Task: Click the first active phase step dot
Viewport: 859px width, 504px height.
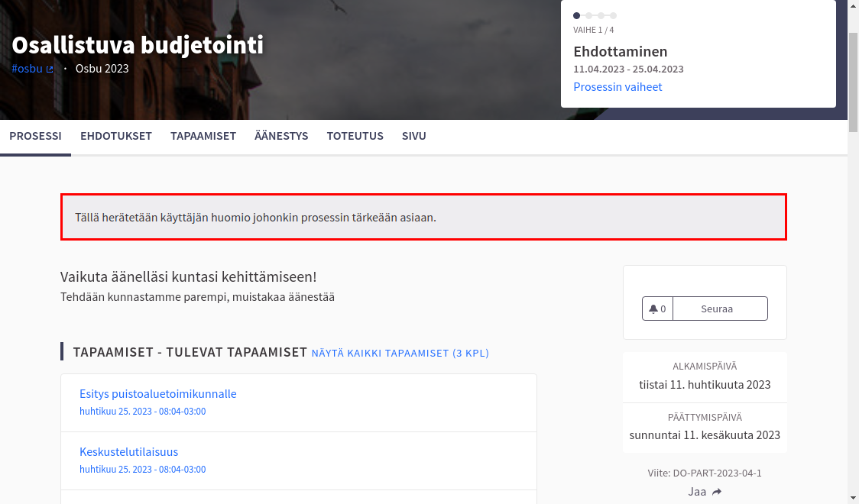Action: click(x=577, y=15)
